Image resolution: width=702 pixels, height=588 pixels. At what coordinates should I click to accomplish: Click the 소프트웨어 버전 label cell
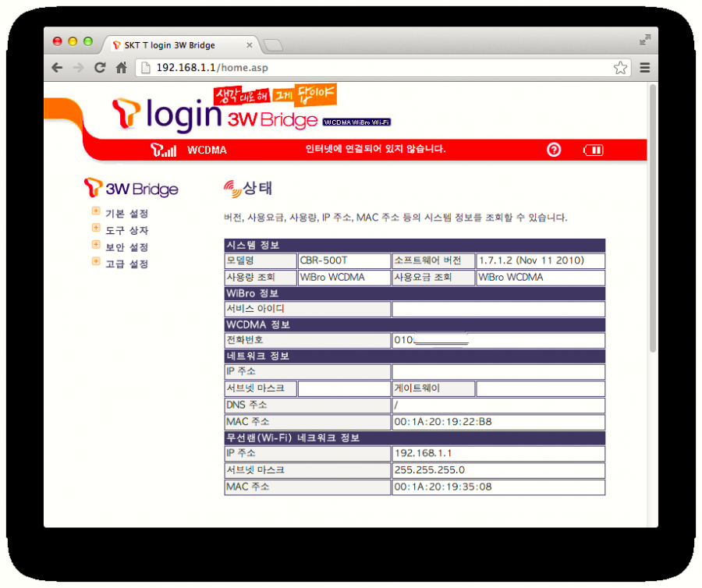point(434,260)
